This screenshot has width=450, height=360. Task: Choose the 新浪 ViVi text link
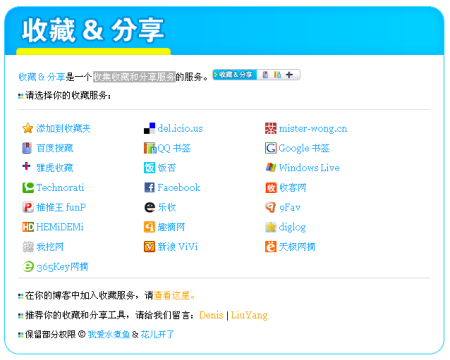pos(178,247)
